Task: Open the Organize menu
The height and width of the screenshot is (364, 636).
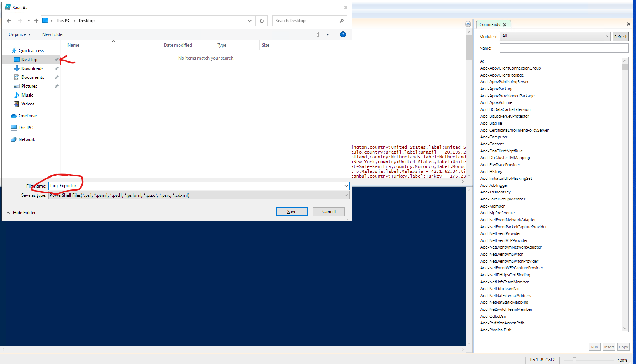Action: pyautogui.click(x=19, y=34)
